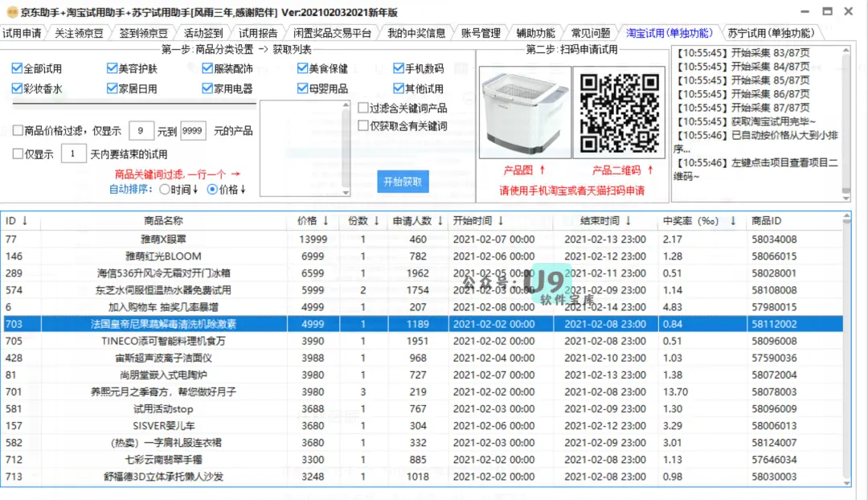The height and width of the screenshot is (500, 868).
Task: Open the 辅助功能 tab
Action: coord(535,33)
